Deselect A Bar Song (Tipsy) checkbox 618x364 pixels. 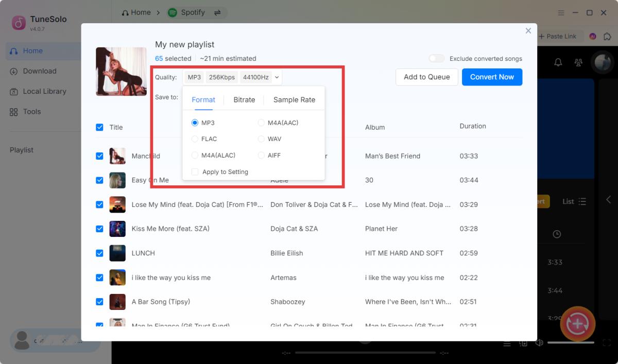(x=99, y=302)
